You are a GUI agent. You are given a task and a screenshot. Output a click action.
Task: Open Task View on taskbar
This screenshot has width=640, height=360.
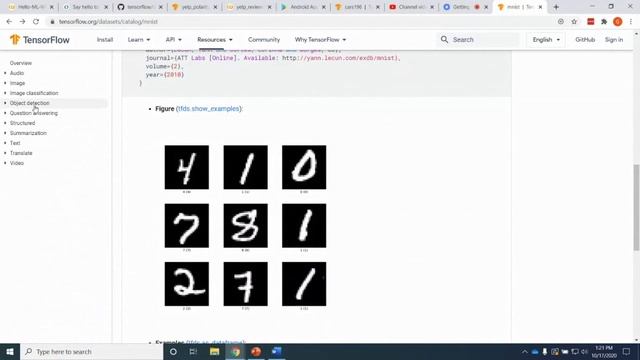[x=193, y=351]
